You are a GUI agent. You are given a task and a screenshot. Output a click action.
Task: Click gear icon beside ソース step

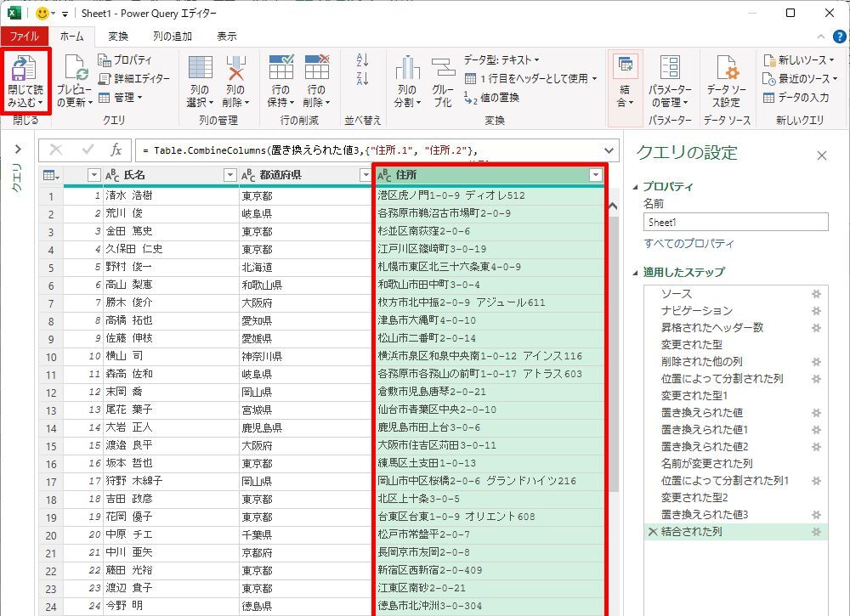pyautogui.click(x=816, y=294)
